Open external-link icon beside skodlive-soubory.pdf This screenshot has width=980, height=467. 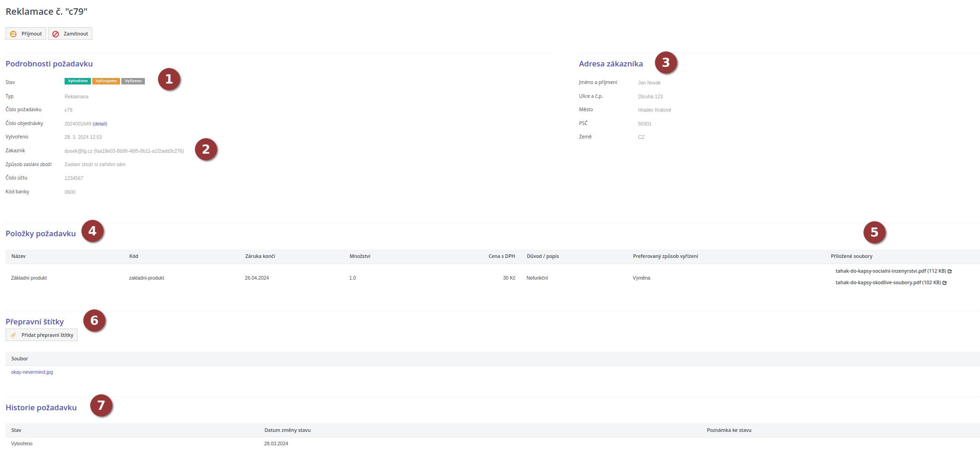(944, 283)
